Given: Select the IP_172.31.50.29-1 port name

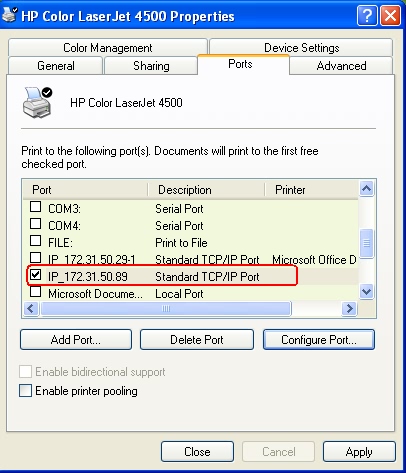Looking at the screenshot, I should tap(92, 260).
